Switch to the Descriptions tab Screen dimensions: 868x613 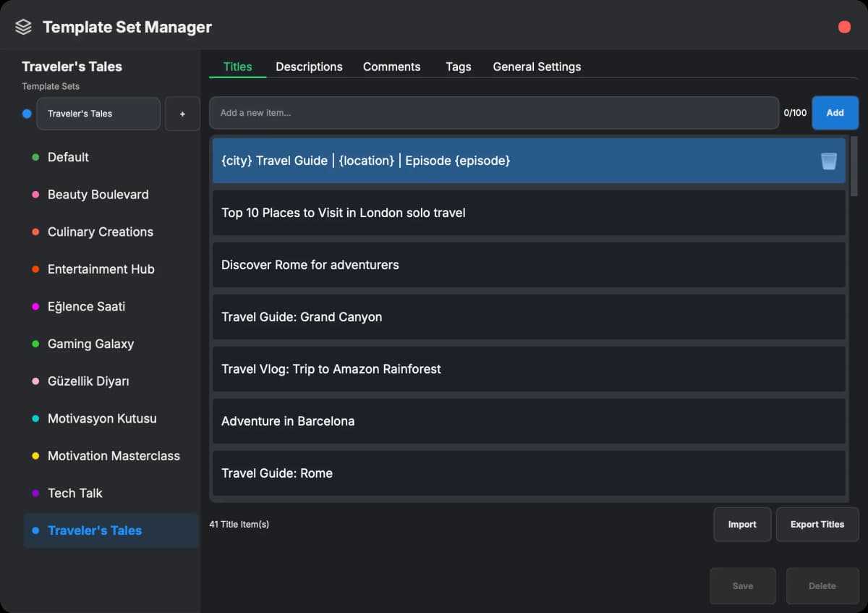309,67
